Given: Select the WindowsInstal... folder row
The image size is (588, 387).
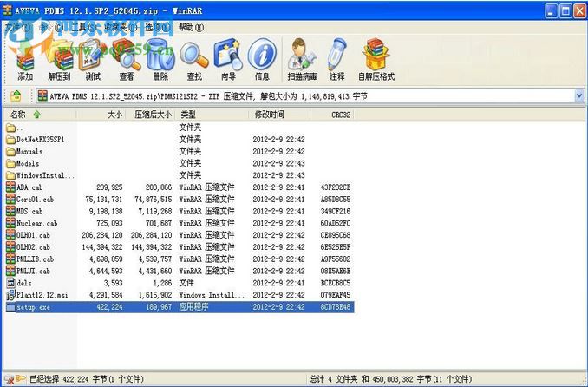Looking at the screenshot, I should (179, 175).
